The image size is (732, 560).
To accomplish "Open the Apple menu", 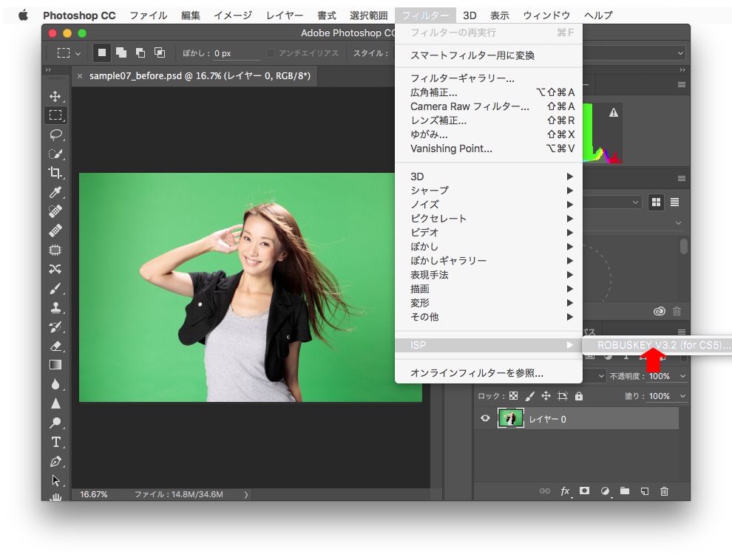I will click(x=23, y=16).
